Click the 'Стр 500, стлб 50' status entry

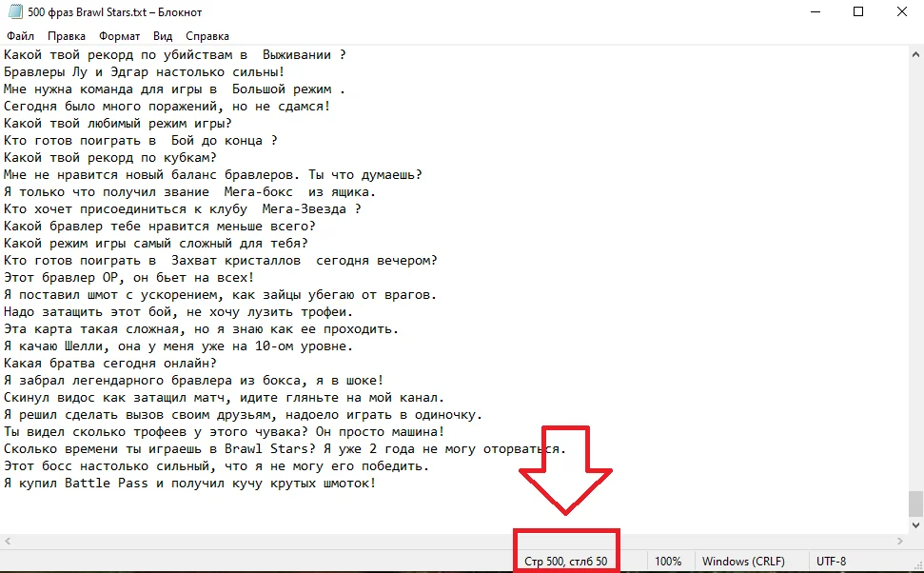click(565, 562)
